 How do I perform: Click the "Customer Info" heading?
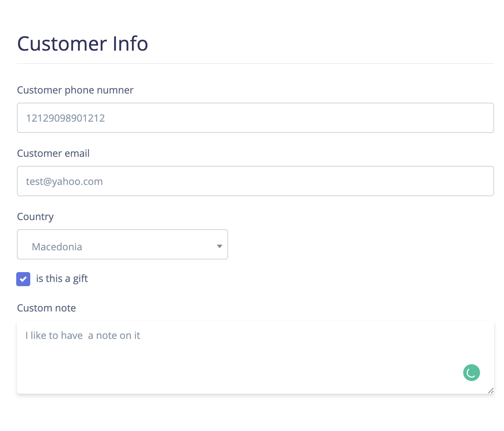coord(82,44)
